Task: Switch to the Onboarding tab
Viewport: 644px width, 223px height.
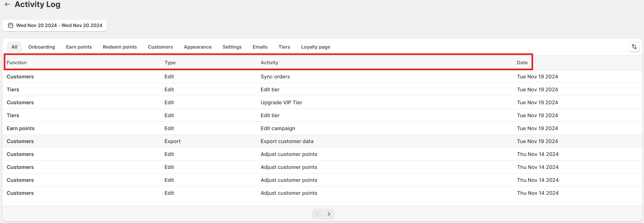Action: click(x=42, y=47)
